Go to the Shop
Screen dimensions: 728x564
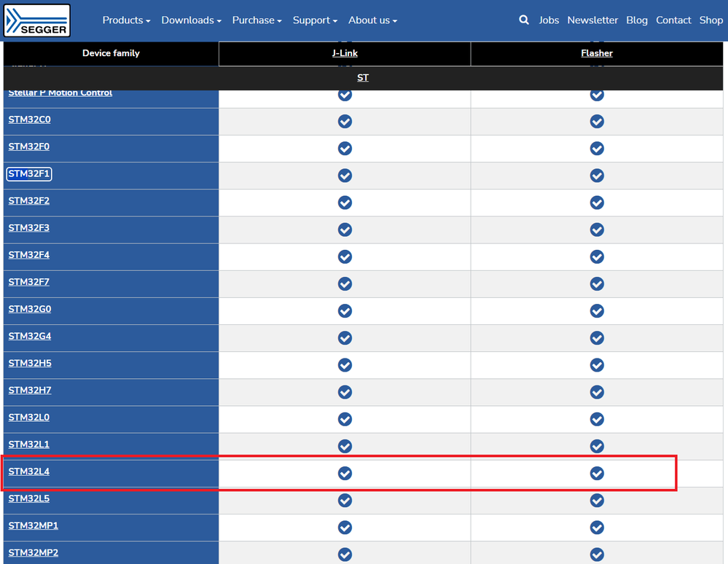[x=711, y=20]
